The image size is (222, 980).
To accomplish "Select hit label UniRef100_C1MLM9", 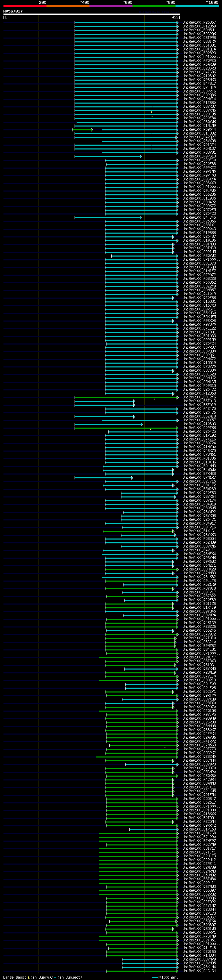I will tap(199, 125).
